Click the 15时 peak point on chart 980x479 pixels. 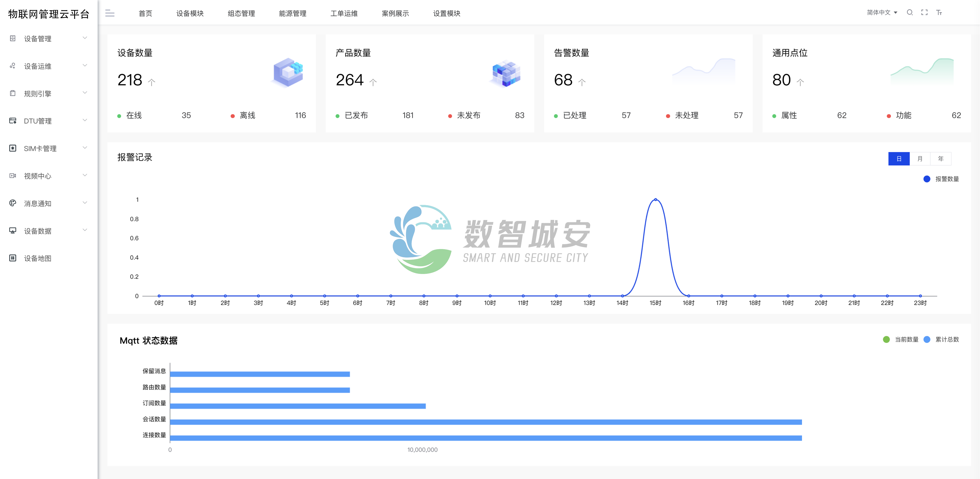pyautogui.click(x=655, y=200)
